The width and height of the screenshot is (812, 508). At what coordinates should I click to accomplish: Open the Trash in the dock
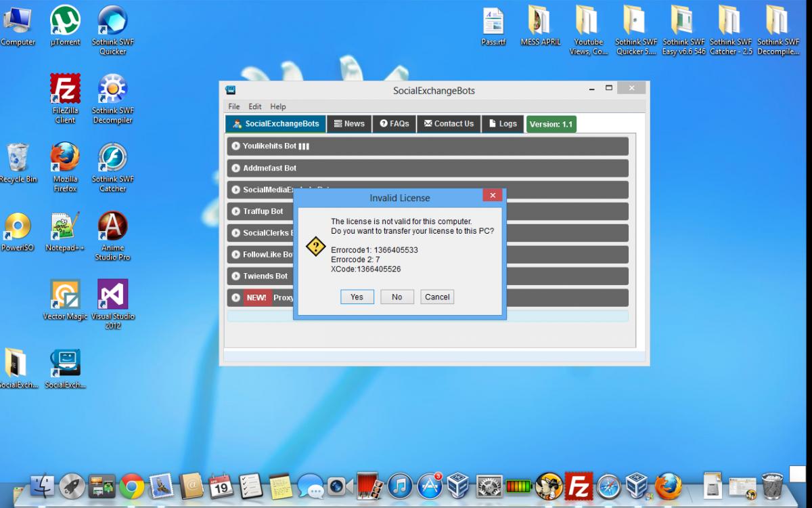772,486
